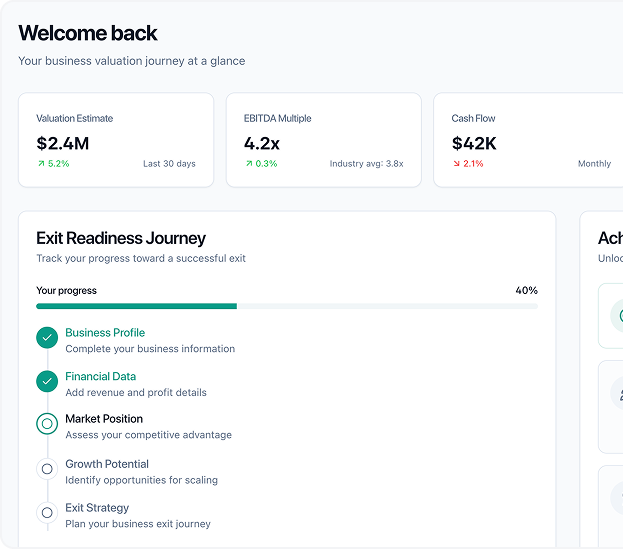This screenshot has height=549, width=623.
Task: Click the 40% progress percentage label
Action: tap(526, 291)
